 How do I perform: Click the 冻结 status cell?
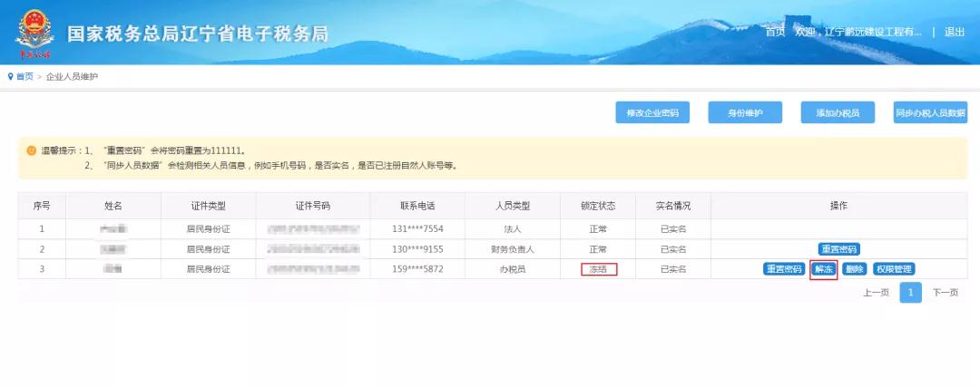point(598,269)
